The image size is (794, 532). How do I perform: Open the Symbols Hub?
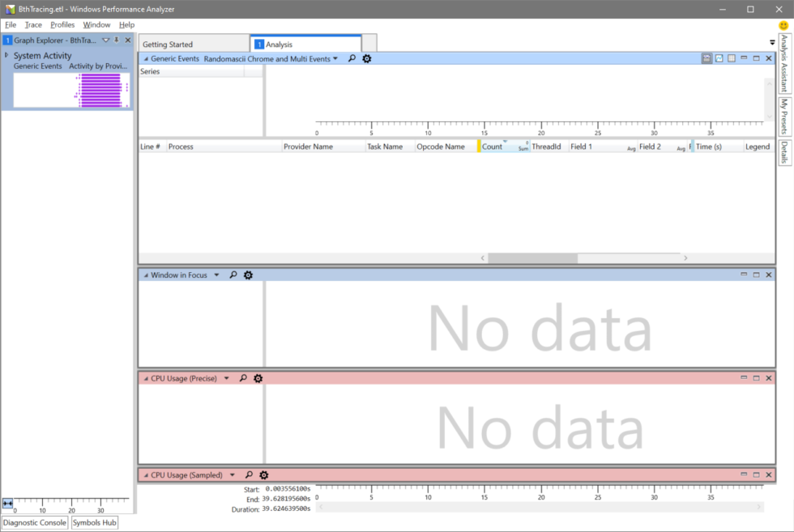[x=94, y=523]
